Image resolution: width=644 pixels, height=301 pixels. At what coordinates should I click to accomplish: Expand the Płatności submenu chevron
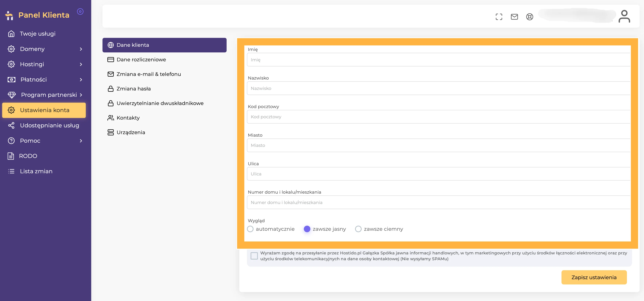pyautogui.click(x=81, y=80)
